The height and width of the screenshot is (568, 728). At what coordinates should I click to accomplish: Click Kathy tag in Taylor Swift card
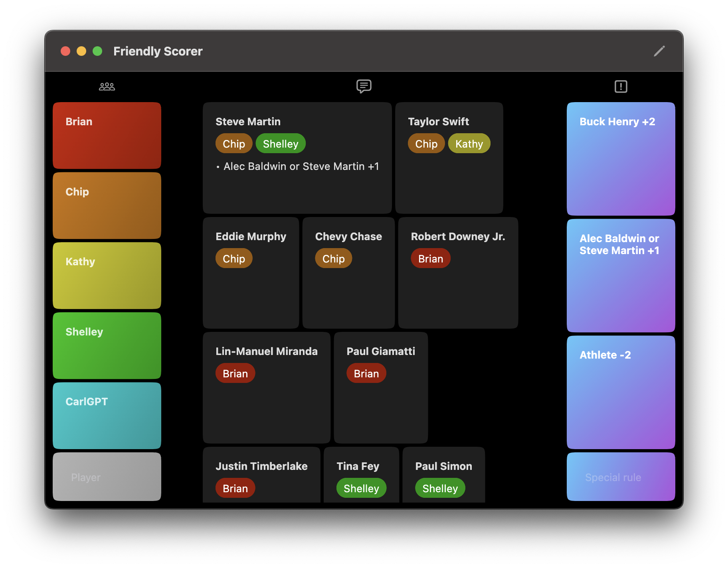[469, 144]
